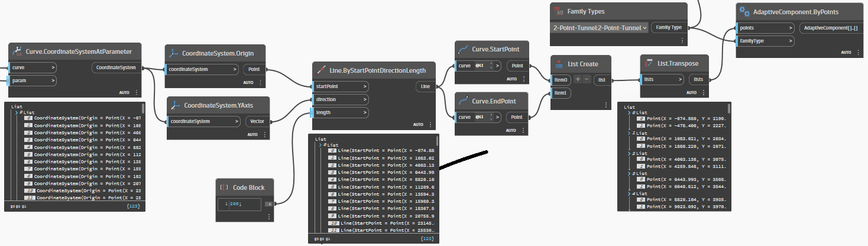The width and height of the screenshot is (868, 246).
Task: Click the Line.ByStartPointDirectionLength node icon
Action: coord(321,70)
